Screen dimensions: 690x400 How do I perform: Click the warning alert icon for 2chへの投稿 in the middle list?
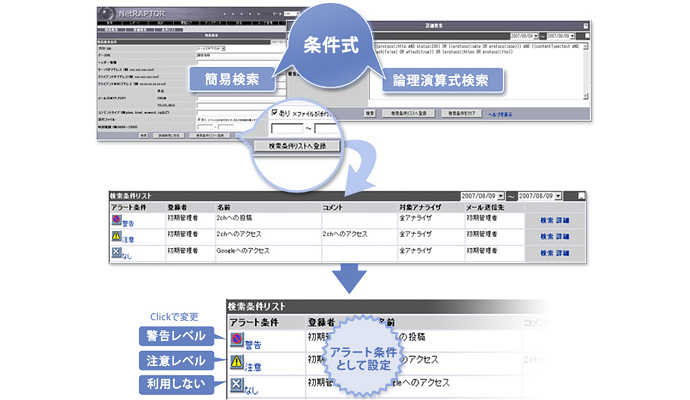coord(117,219)
